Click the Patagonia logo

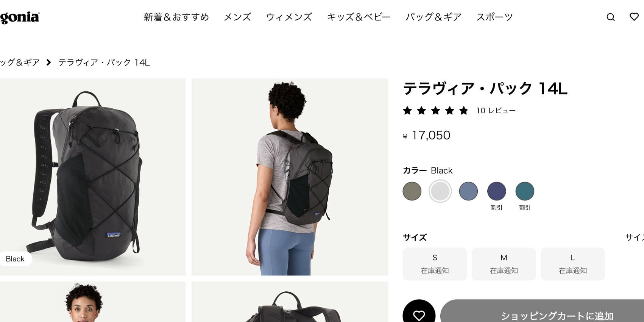tap(20, 17)
